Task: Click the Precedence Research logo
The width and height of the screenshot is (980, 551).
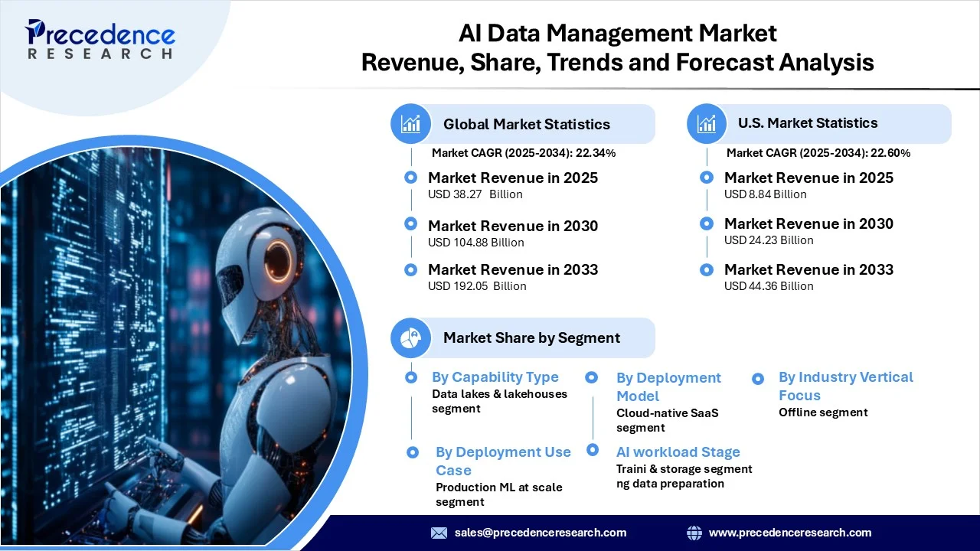Action: point(100,40)
